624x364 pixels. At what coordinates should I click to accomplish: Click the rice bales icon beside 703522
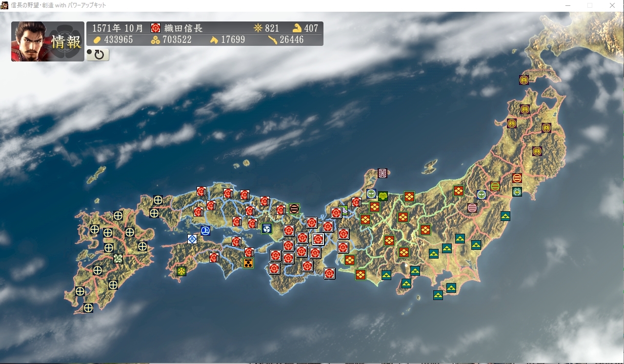(155, 40)
